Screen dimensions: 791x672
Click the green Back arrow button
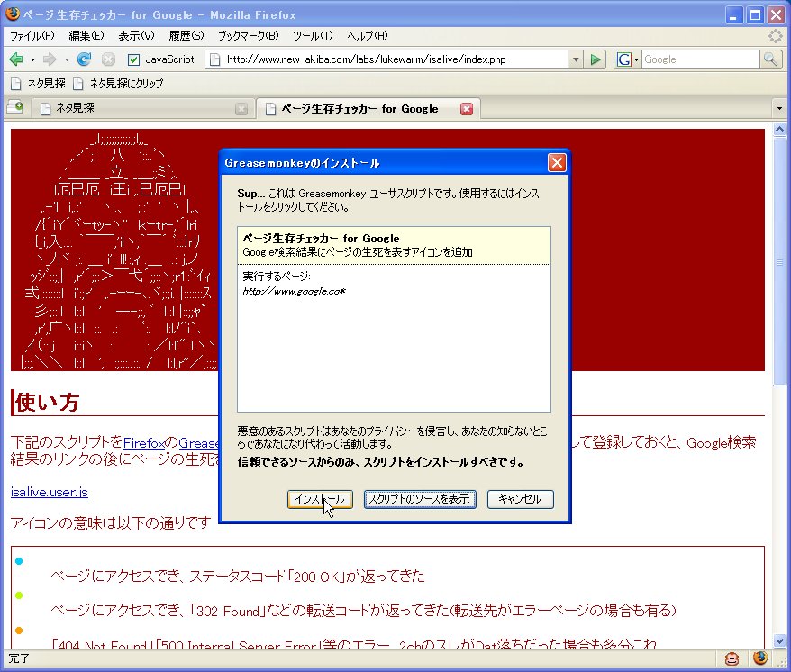pyautogui.click(x=16, y=59)
